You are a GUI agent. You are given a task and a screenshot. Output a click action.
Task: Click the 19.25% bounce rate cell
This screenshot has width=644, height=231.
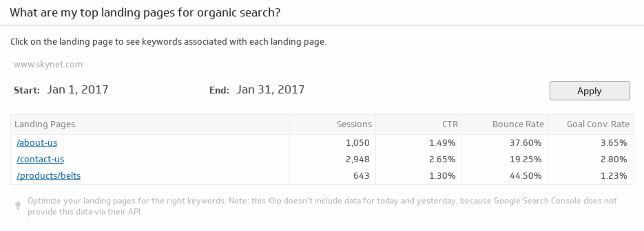(x=526, y=159)
